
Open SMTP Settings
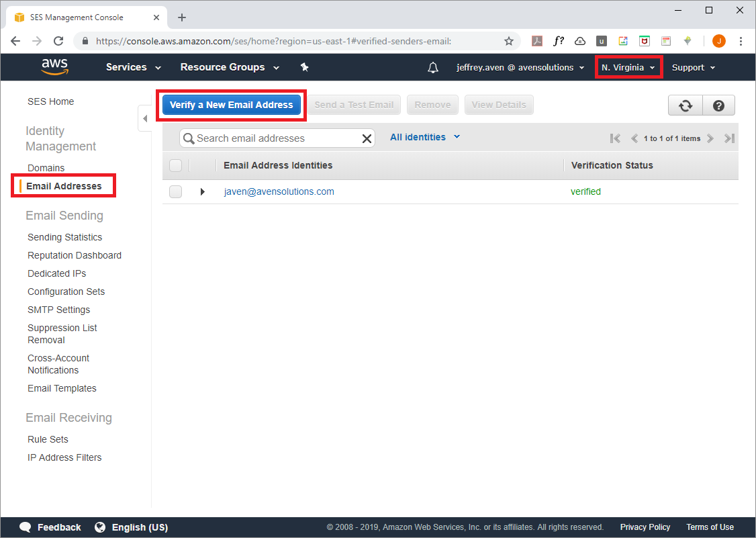(x=59, y=310)
